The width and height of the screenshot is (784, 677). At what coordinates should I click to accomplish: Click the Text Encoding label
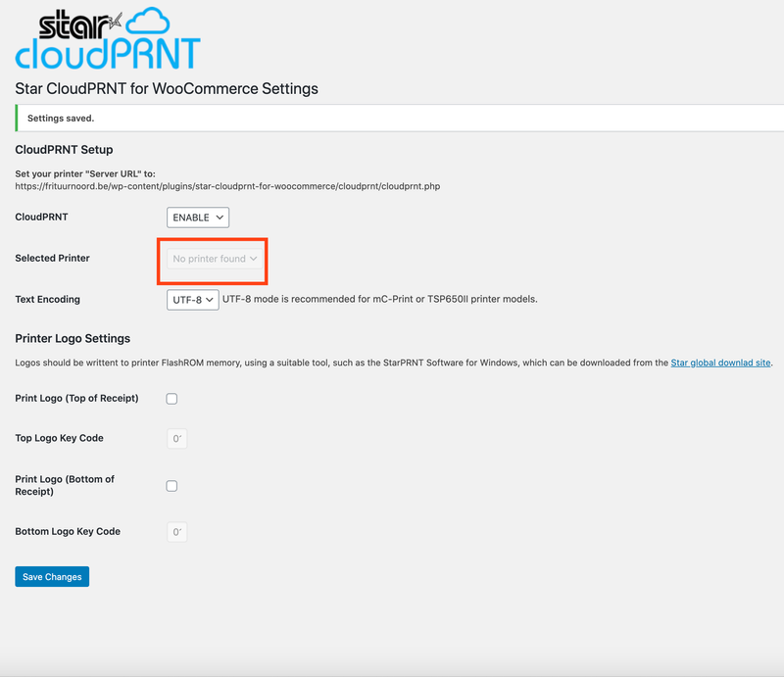pyautogui.click(x=47, y=299)
